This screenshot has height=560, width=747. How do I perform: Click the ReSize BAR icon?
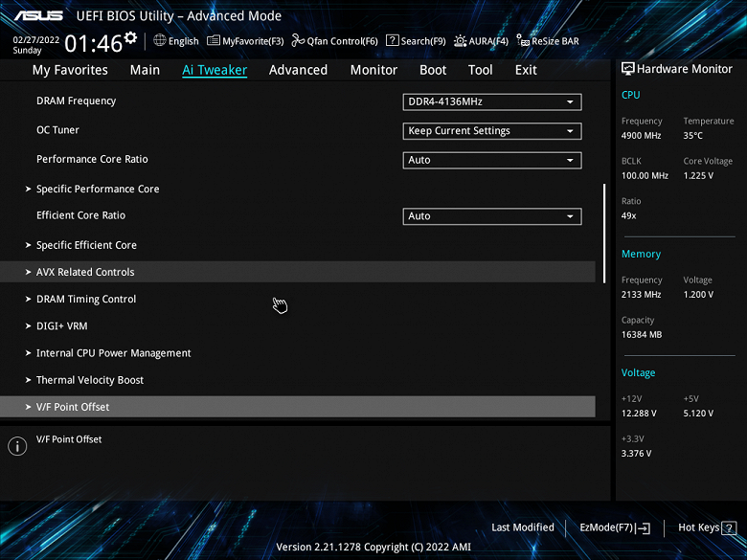523,40
